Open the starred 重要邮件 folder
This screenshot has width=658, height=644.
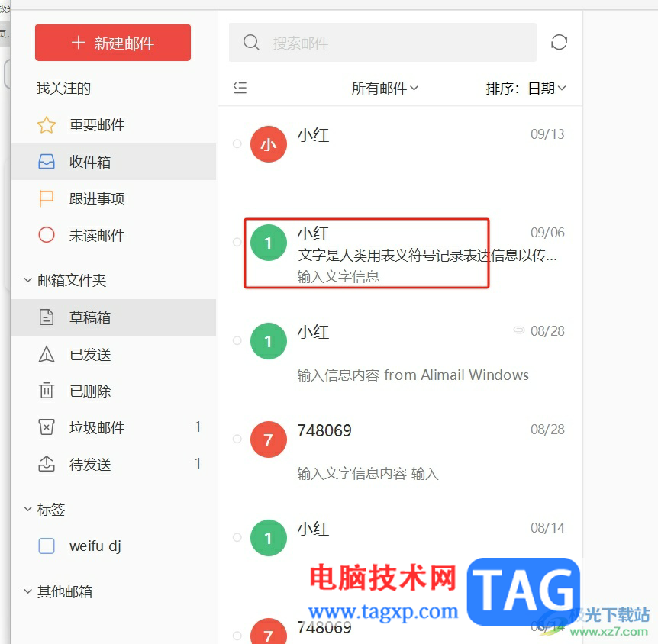tap(113, 125)
